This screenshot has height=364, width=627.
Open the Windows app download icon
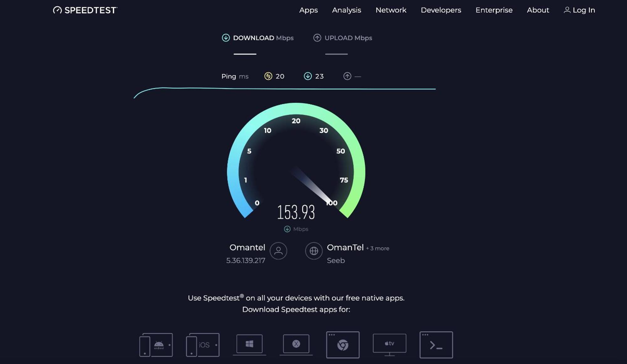tap(249, 345)
